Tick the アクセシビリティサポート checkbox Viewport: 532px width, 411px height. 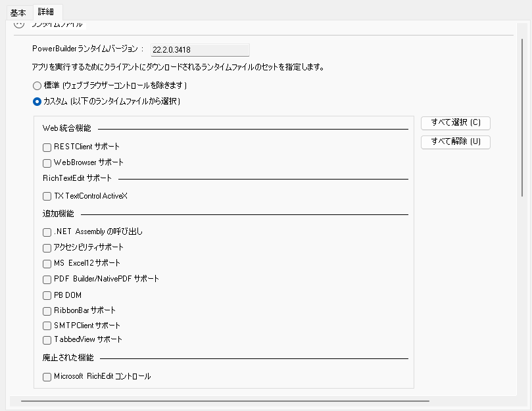pos(47,248)
